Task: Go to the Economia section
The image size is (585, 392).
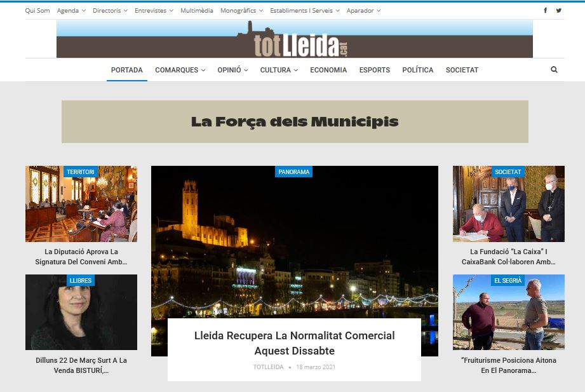Action: coord(328,70)
